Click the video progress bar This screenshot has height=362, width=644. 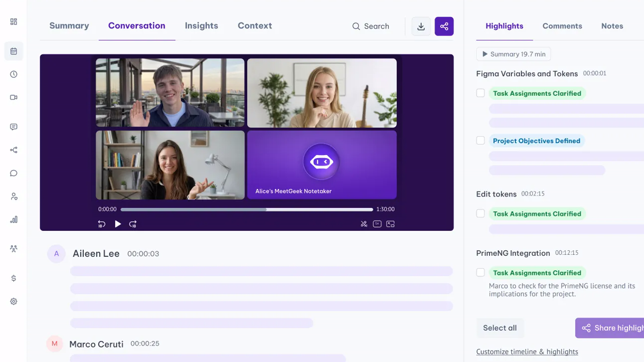tap(247, 210)
